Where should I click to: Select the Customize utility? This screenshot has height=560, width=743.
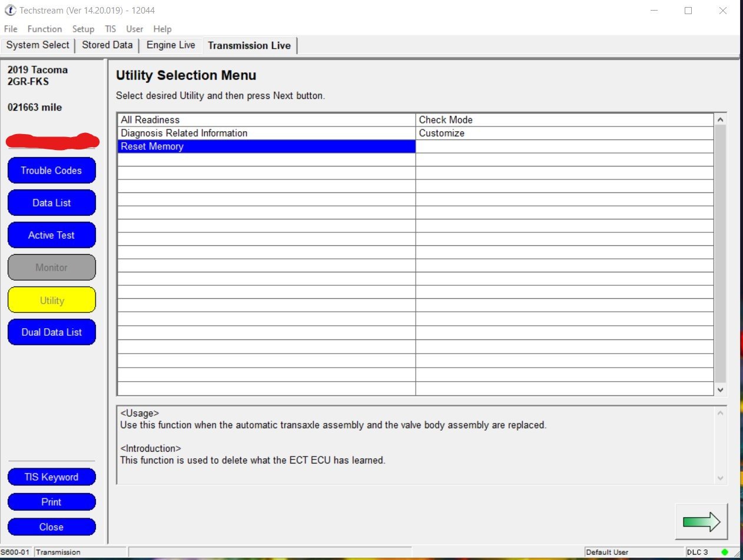click(565, 134)
